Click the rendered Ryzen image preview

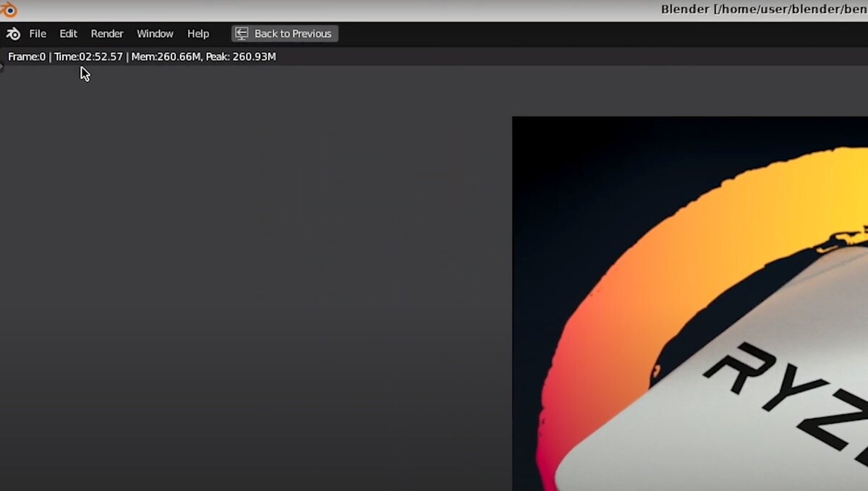pos(690,304)
